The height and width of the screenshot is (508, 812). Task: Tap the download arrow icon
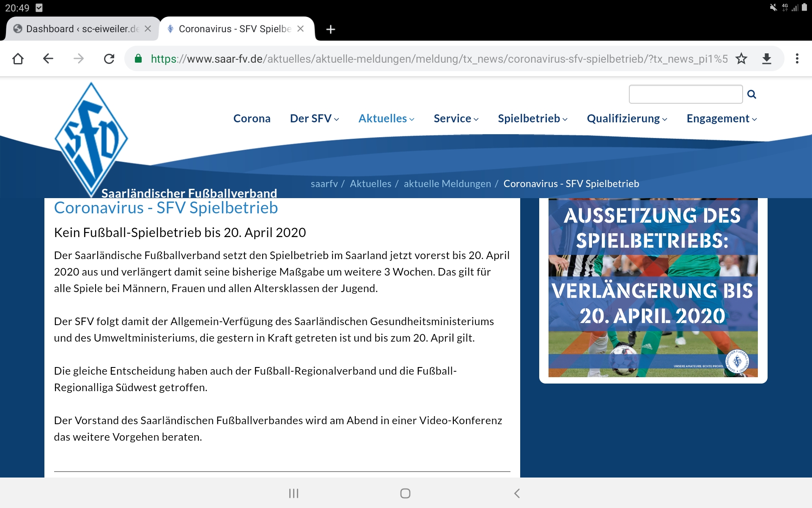[767, 58]
